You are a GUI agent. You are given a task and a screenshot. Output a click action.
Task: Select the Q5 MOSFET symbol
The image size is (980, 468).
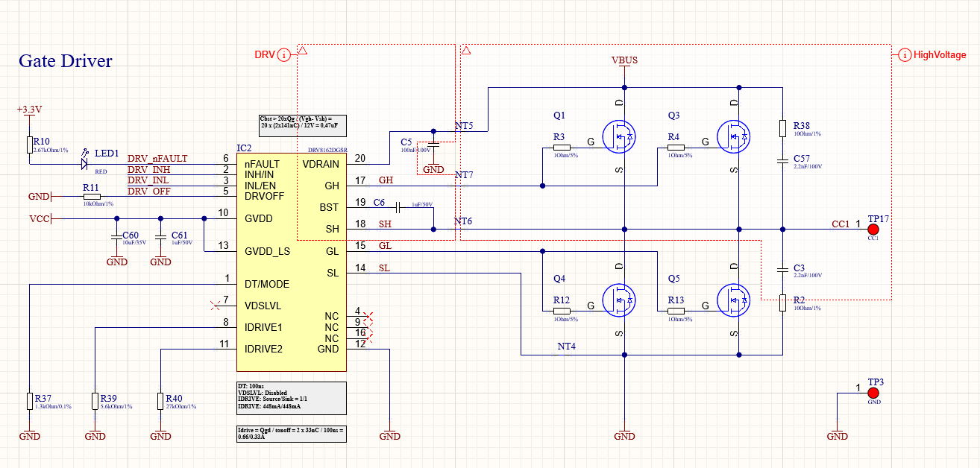(733, 300)
